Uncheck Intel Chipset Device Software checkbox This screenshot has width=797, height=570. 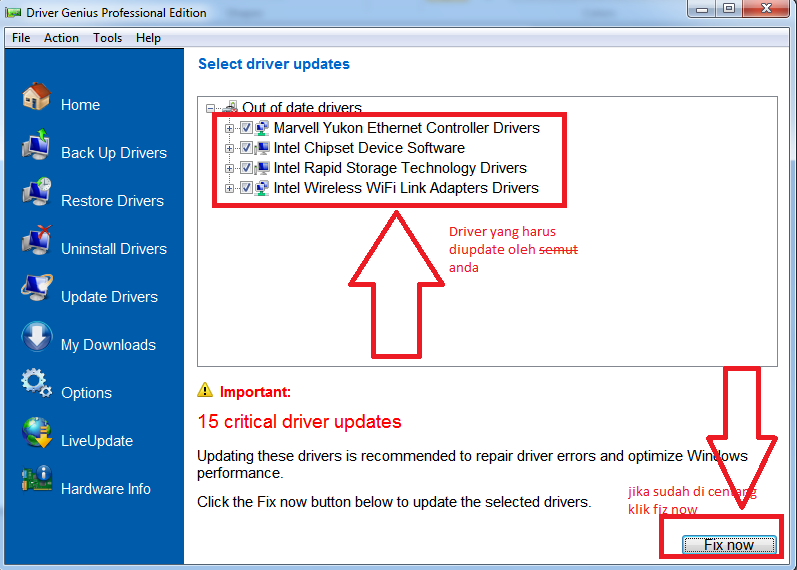(246, 148)
